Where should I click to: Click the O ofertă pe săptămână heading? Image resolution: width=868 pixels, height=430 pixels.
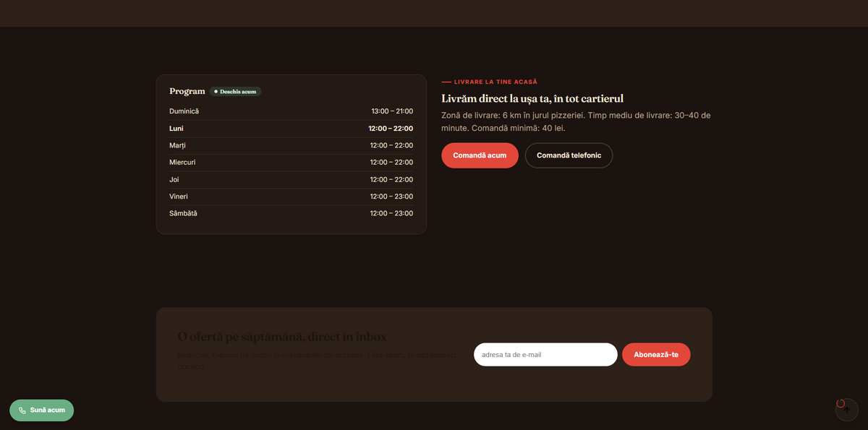coord(282,337)
